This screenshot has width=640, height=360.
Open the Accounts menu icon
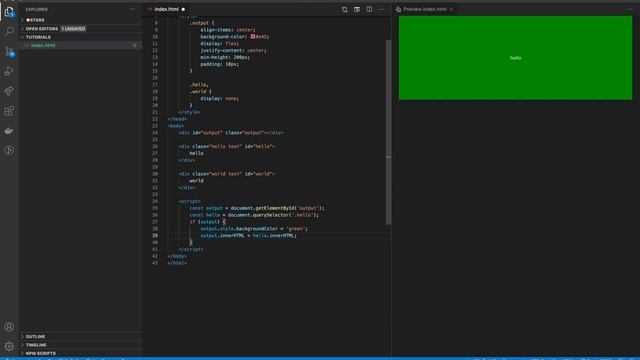point(9,327)
